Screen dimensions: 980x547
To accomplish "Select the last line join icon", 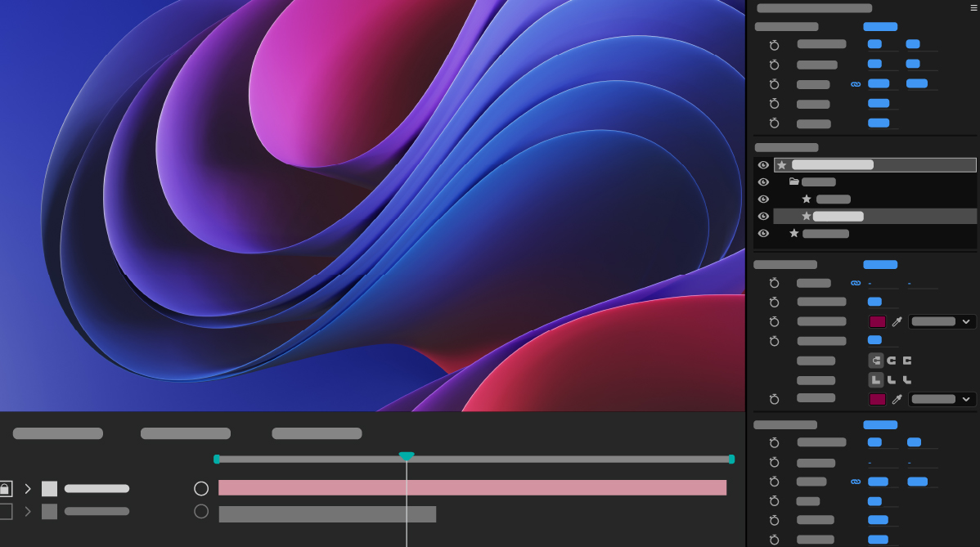I will click(x=907, y=379).
